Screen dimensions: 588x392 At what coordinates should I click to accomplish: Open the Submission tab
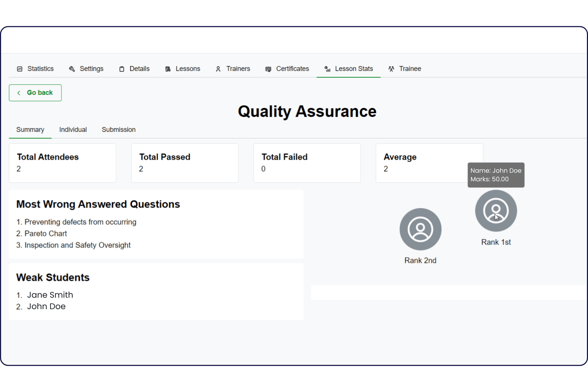click(118, 130)
